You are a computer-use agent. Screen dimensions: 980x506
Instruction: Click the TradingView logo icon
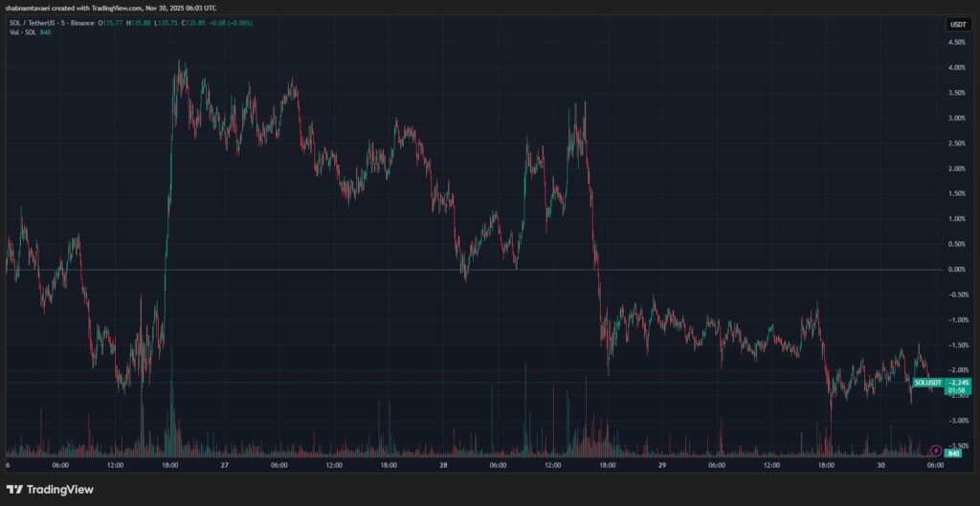(x=16, y=490)
